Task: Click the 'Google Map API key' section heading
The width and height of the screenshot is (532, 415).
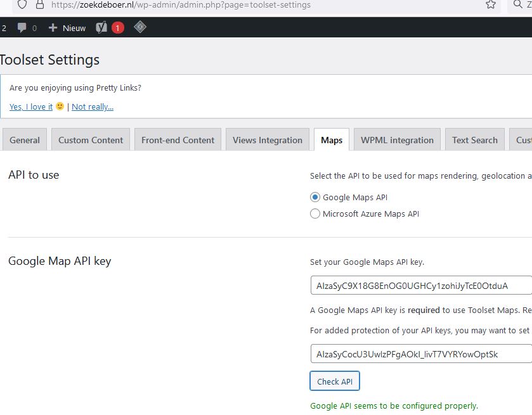Action: (x=60, y=262)
